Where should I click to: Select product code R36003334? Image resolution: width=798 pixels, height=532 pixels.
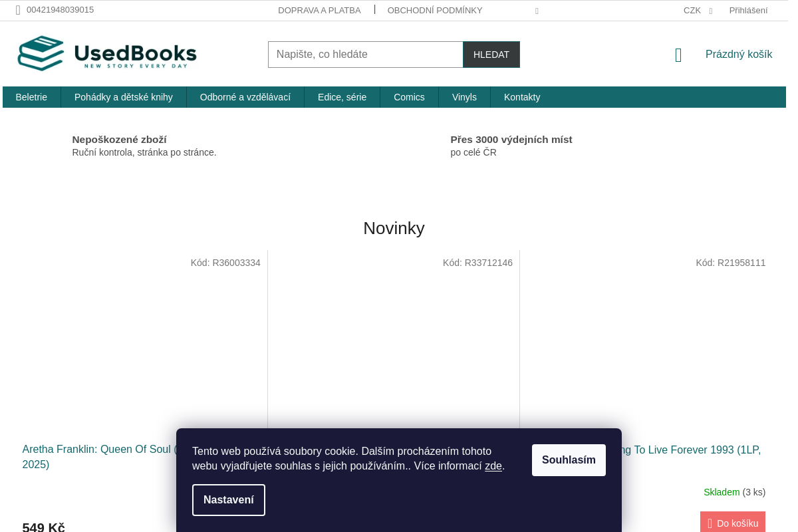pos(225,263)
